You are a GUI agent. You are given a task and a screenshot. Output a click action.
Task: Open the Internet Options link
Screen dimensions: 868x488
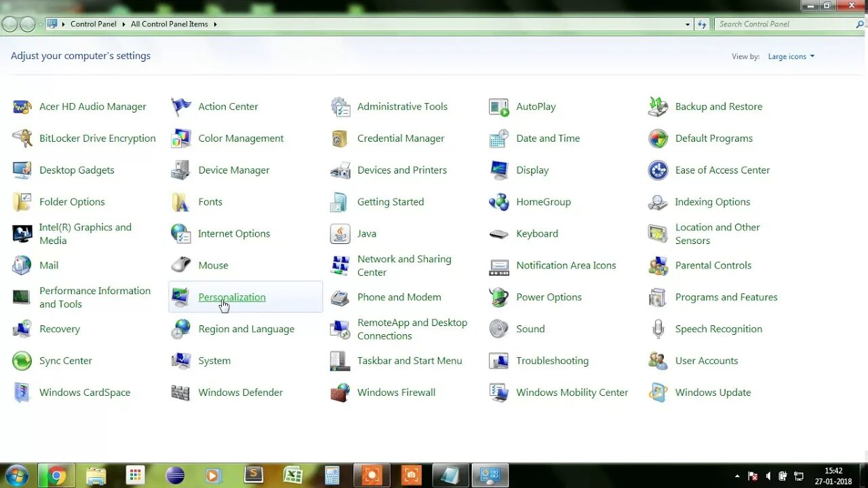pos(234,234)
